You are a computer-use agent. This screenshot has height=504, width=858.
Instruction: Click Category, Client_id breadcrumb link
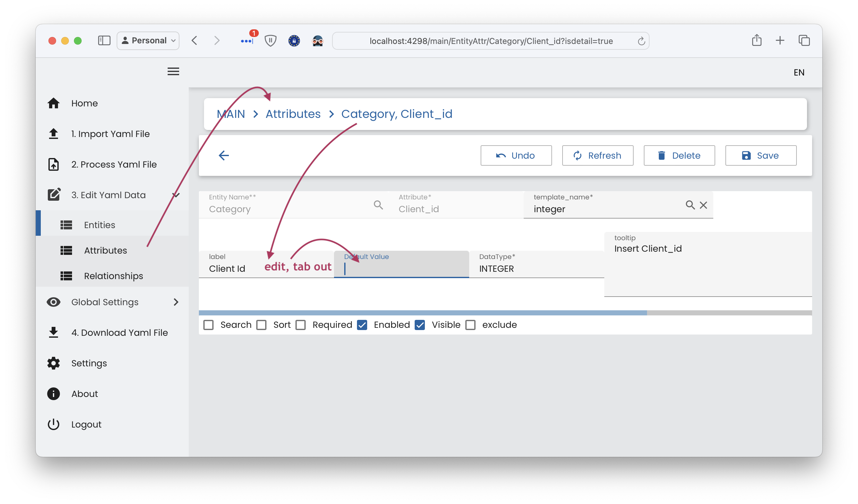[x=397, y=114]
